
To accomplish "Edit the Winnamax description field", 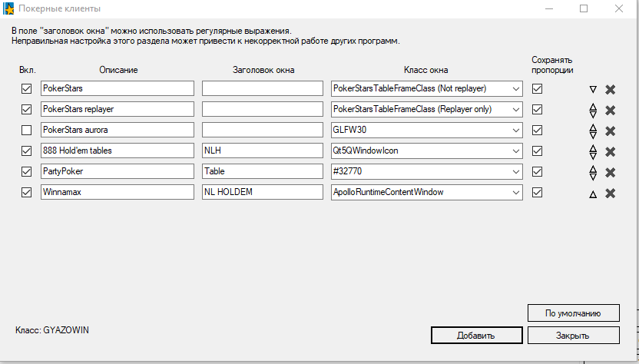I will pos(118,192).
